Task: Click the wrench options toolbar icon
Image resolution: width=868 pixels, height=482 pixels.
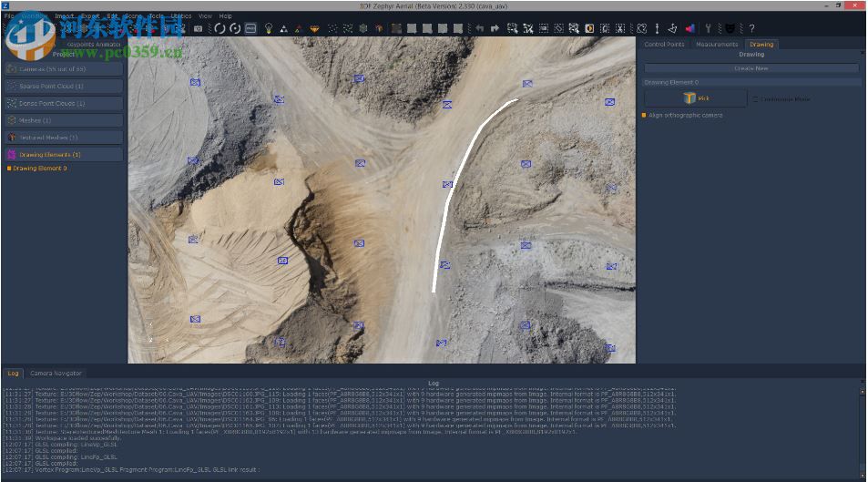Action: [x=708, y=28]
